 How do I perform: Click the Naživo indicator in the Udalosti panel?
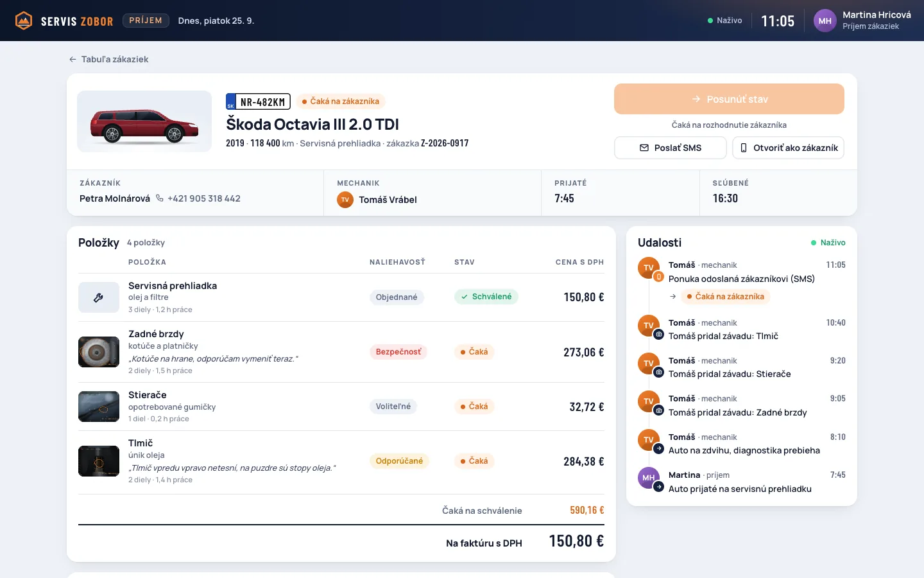pos(828,243)
